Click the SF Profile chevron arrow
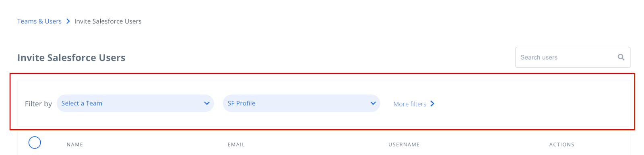644x155 pixels. tap(373, 103)
